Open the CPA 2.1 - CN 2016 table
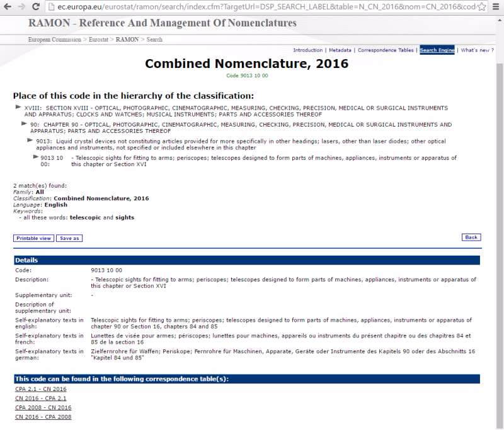This screenshot has width=504, height=430. coord(41,389)
